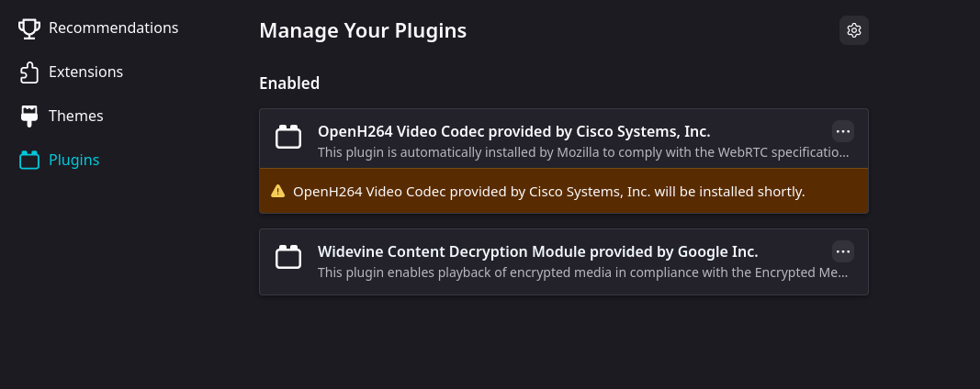Open the gear tools for all add-ons

pyautogui.click(x=854, y=30)
